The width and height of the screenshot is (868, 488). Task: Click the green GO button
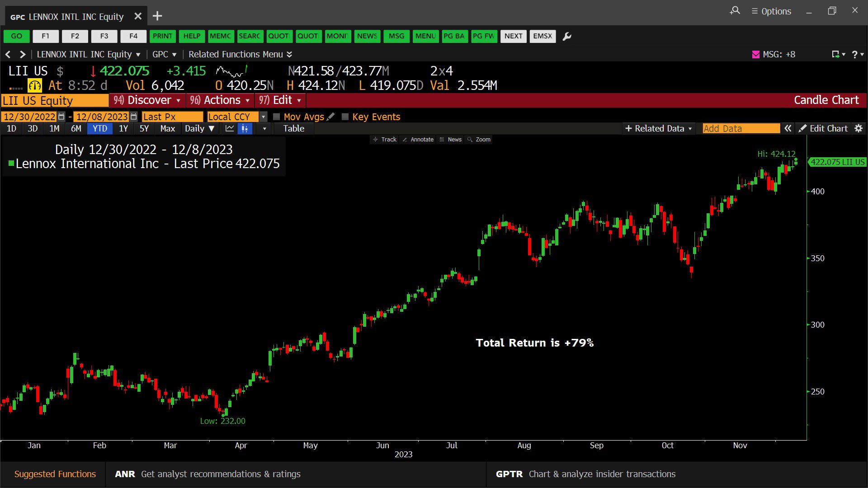coord(17,36)
